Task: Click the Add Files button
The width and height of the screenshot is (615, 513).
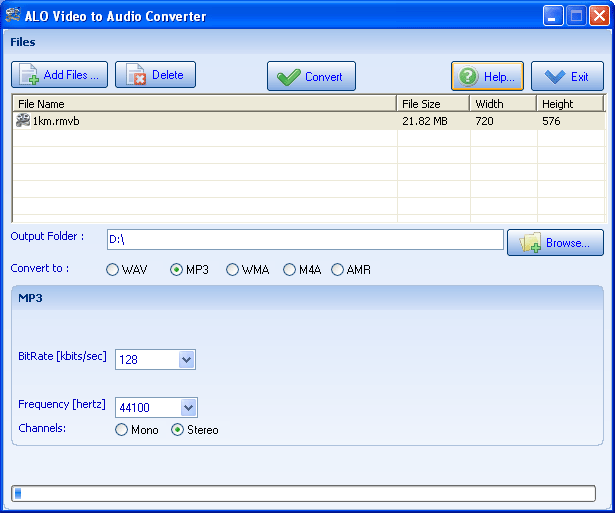Action: point(59,75)
